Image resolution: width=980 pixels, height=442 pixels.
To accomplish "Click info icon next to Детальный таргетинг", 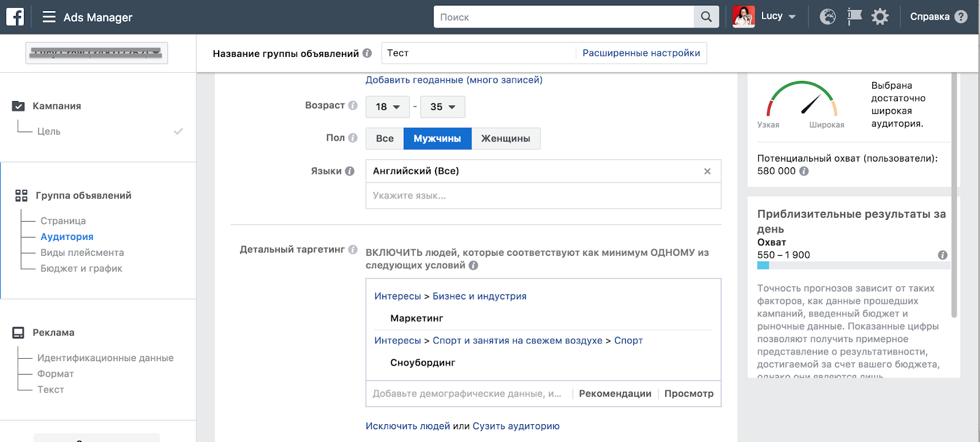I will (353, 249).
